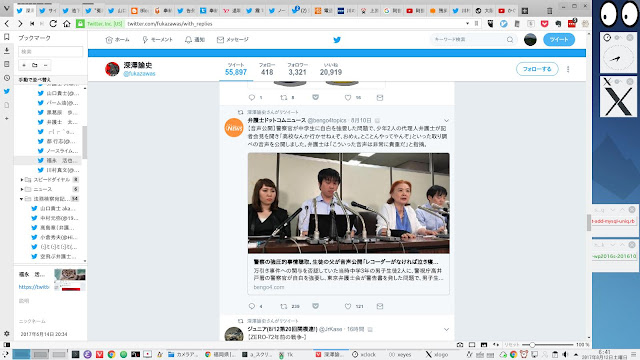
Task: Open the Twitter web panel in sidebar
Action: (x=7, y=91)
